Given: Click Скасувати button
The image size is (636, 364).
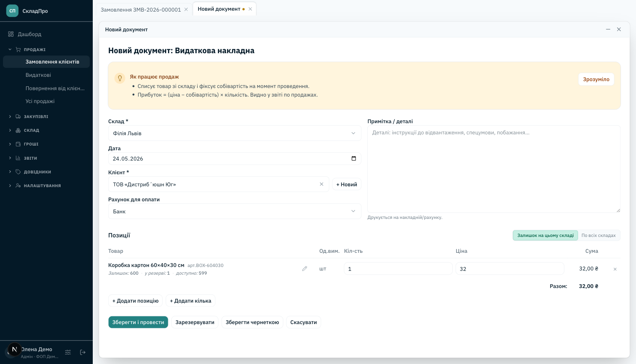Looking at the screenshot, I should [304, 322].
